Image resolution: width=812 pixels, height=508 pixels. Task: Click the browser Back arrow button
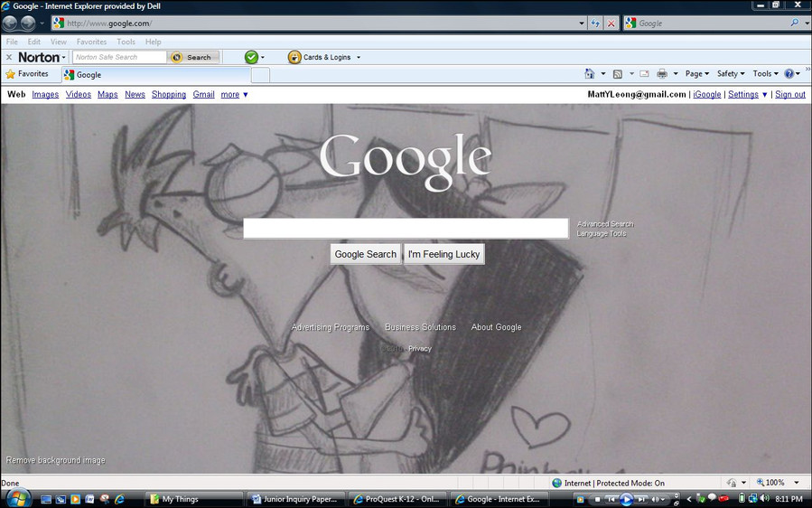coord(10,24)
